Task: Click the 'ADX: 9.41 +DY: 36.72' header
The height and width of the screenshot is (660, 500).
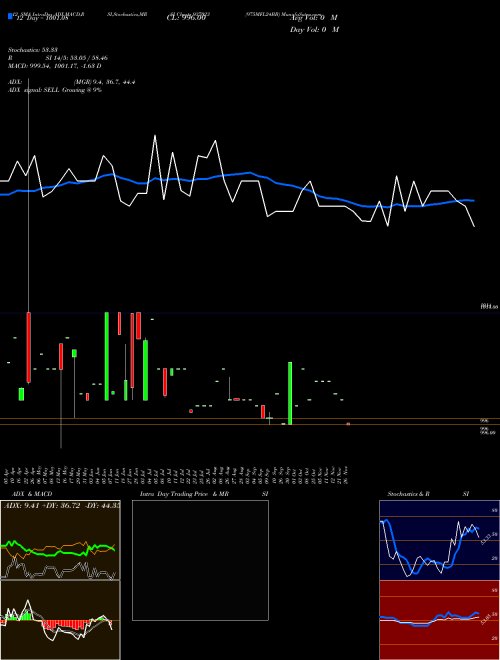Action: coord(61,505)
